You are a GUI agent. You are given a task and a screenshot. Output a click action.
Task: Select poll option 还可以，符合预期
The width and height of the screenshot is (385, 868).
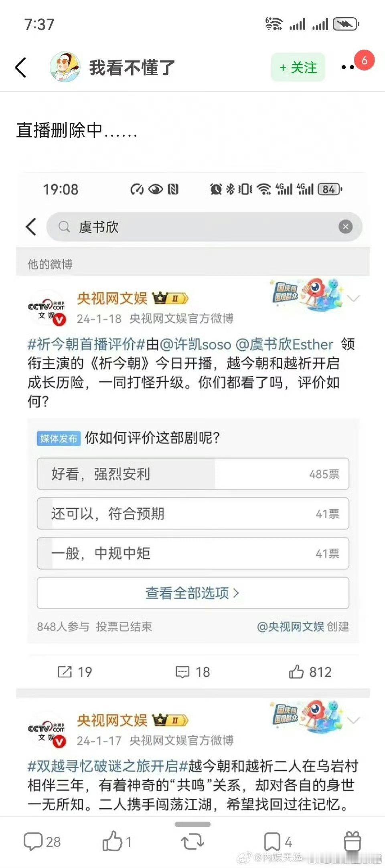point(193,514)
